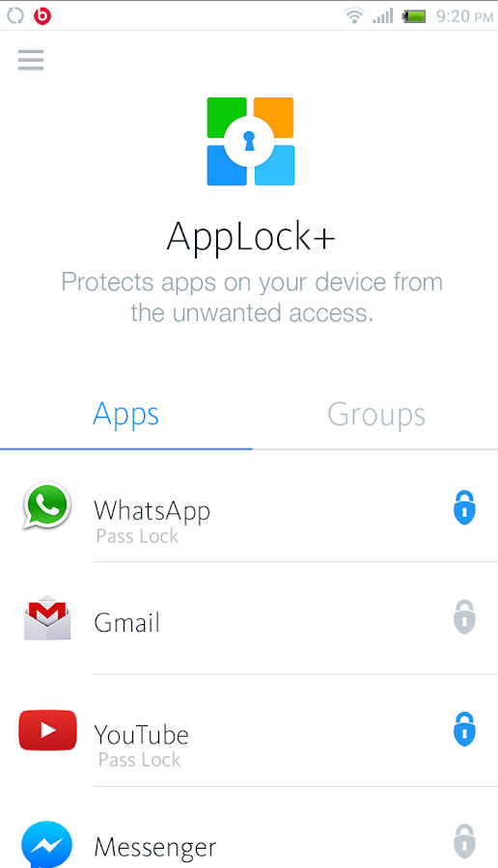The width and height of the screenshot is (498, 868).
Task: Tap the sync status bar icon
Action: point(15,16)
